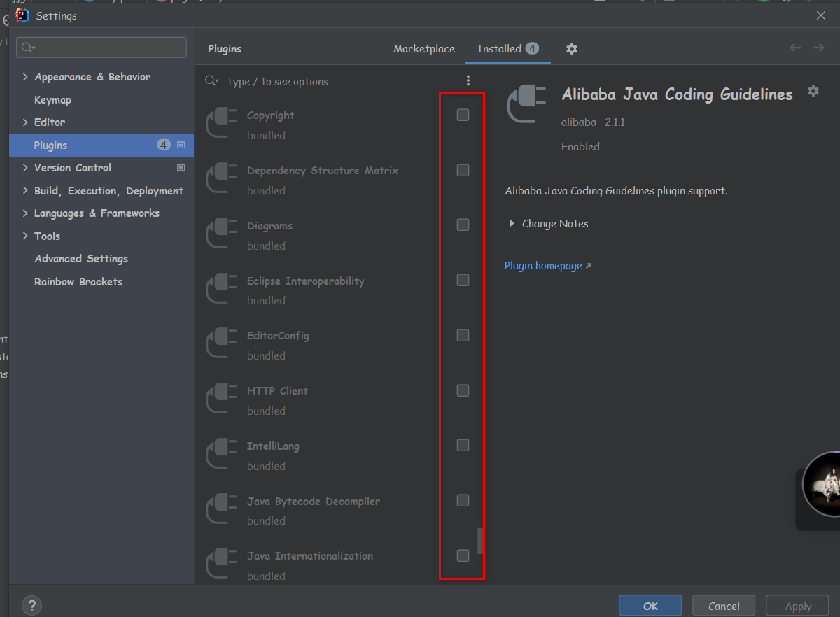Click the project-level icon on Plugins row

tap(181, 145)
